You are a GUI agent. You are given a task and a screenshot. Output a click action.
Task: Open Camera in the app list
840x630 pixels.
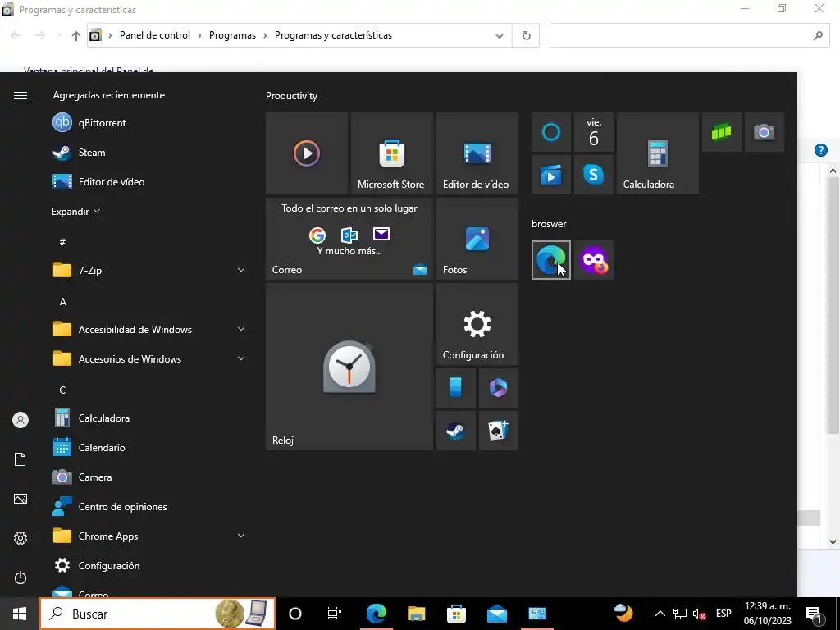click(x=150, y=477)
